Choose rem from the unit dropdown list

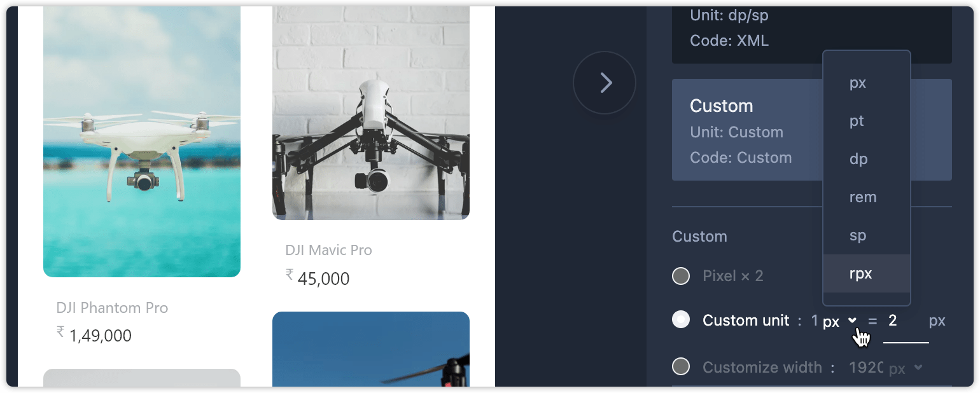point(867,197)
